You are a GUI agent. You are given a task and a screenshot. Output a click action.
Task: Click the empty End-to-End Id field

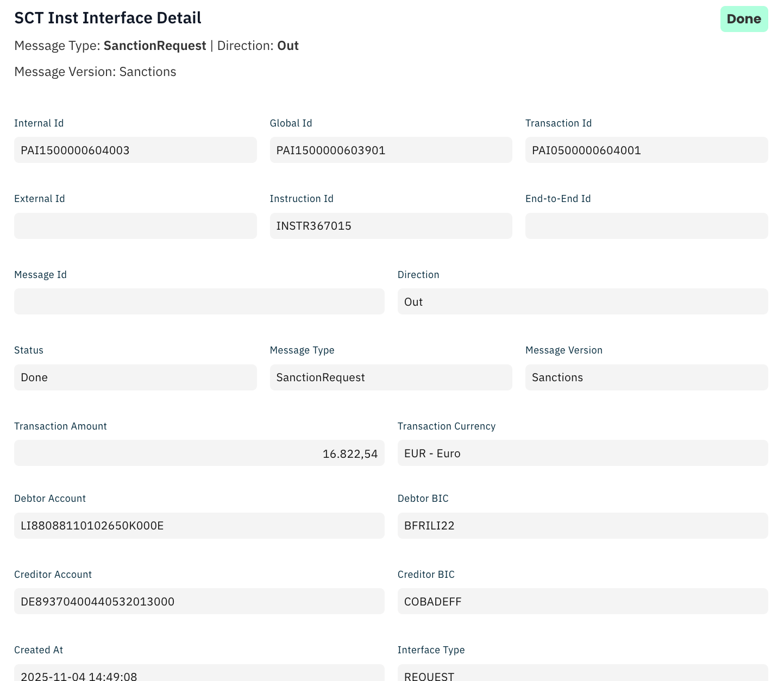(646, 226)
